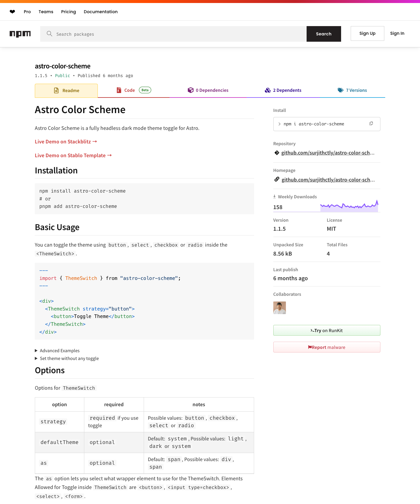
Task: Expand Set theme without any toggle
Action: [x=67, y=358]
